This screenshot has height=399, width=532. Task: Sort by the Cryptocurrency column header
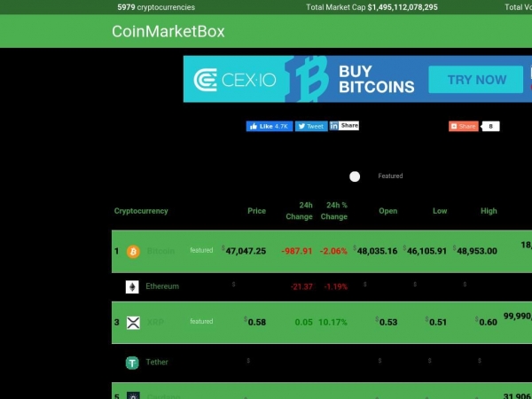pos(141,211)
